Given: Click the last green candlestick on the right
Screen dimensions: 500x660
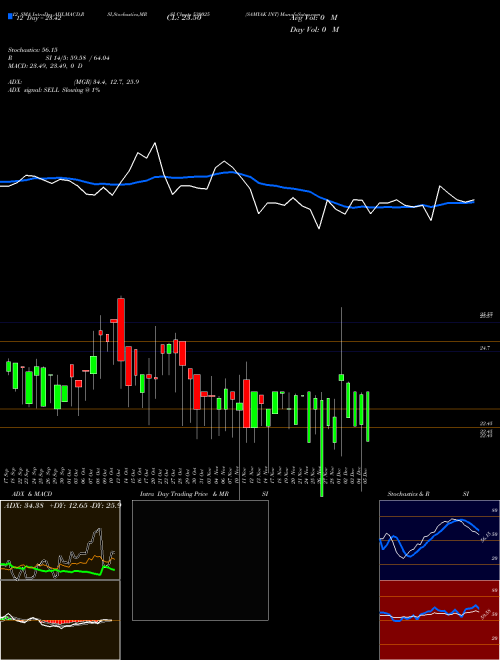Looking at the screenshot, I should coord(368,416).
